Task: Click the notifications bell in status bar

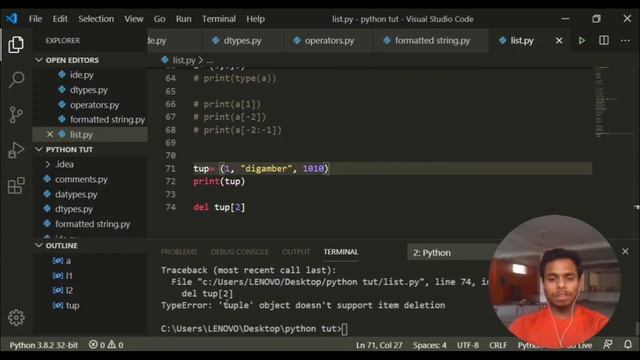Action: (x=628, y=344)
